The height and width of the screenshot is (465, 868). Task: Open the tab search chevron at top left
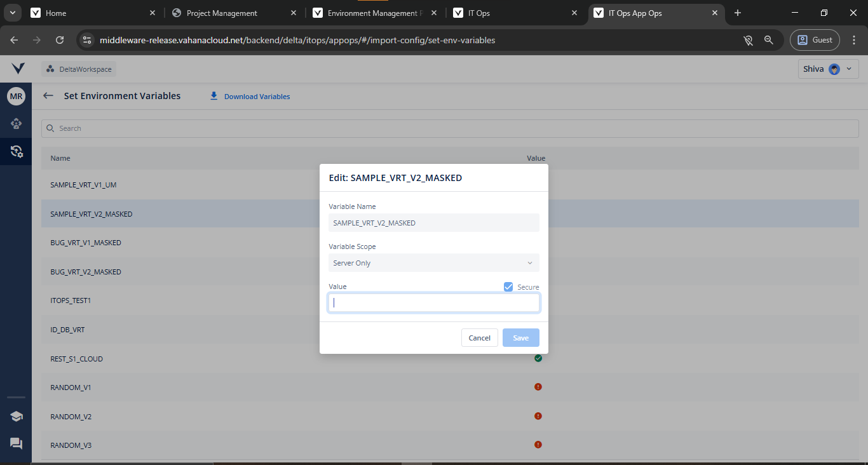coord(12,13)
